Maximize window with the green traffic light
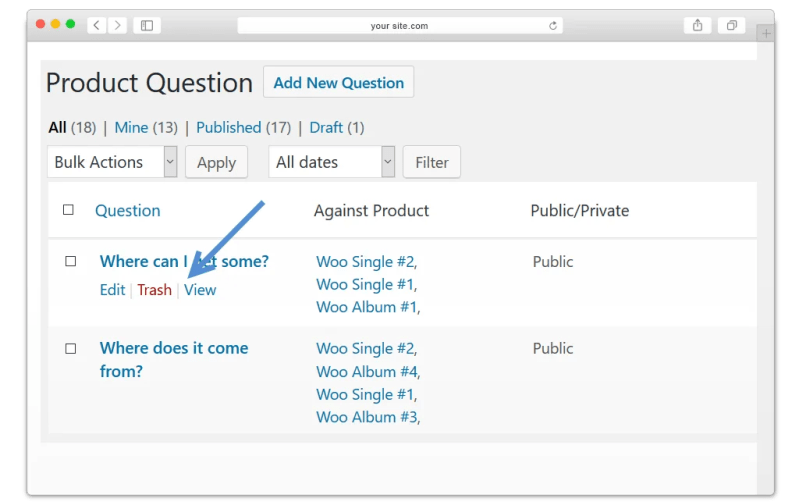799x502 pixels. pos(70,23)
